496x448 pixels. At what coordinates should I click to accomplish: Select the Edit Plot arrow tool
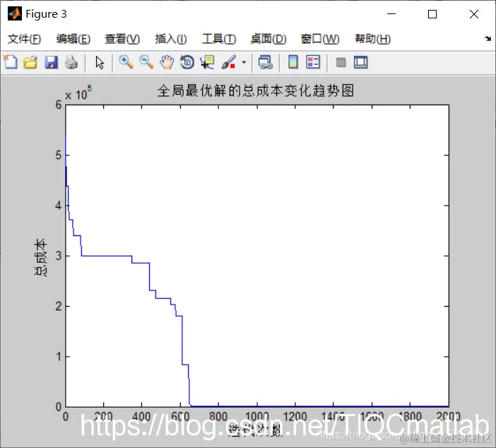100,63
